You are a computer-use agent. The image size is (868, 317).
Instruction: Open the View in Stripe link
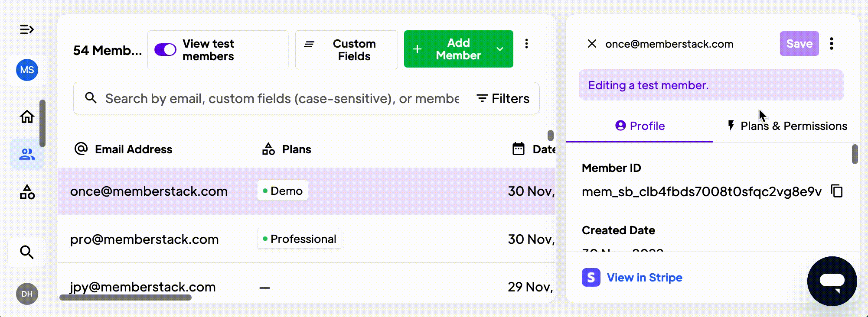(644, 278)
